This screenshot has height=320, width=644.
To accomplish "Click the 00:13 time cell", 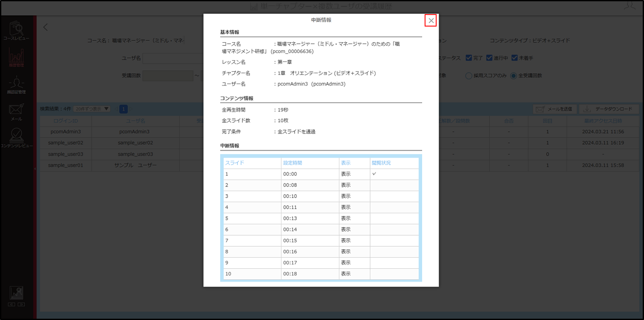I will [x=310, y=219].
